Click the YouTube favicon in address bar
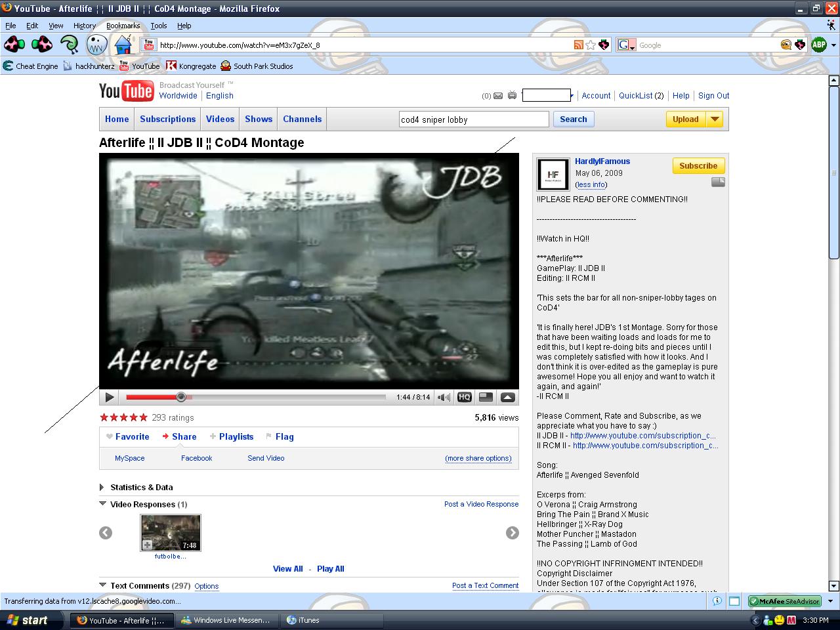 point(149,45)
